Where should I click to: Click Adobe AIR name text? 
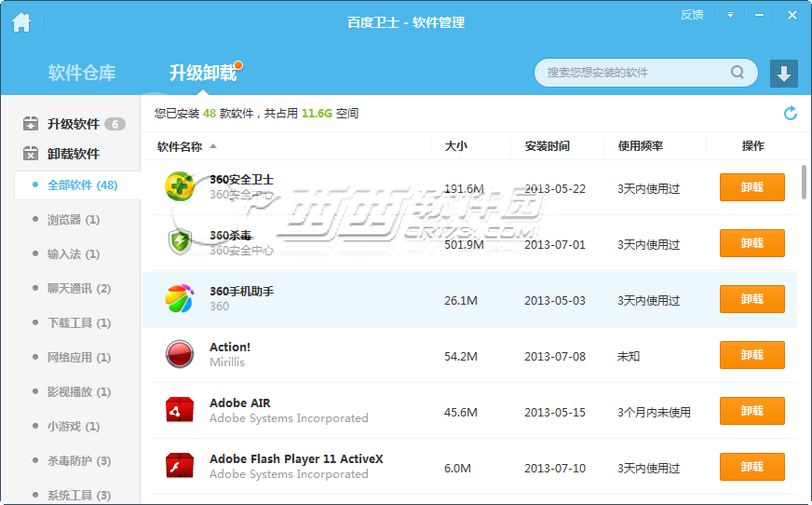tap(239, 403)
